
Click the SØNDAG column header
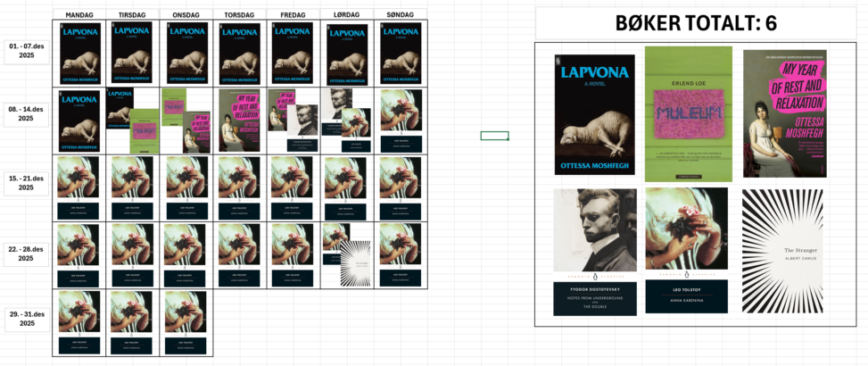coord(400,15)
